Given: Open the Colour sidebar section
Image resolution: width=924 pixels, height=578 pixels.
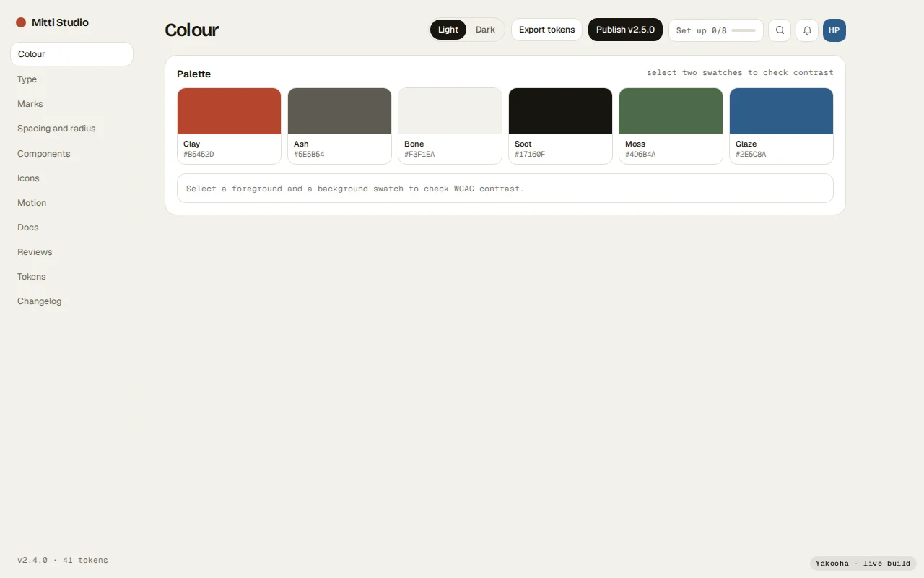Looking at the screenshot, I should [x=71, y=54].
